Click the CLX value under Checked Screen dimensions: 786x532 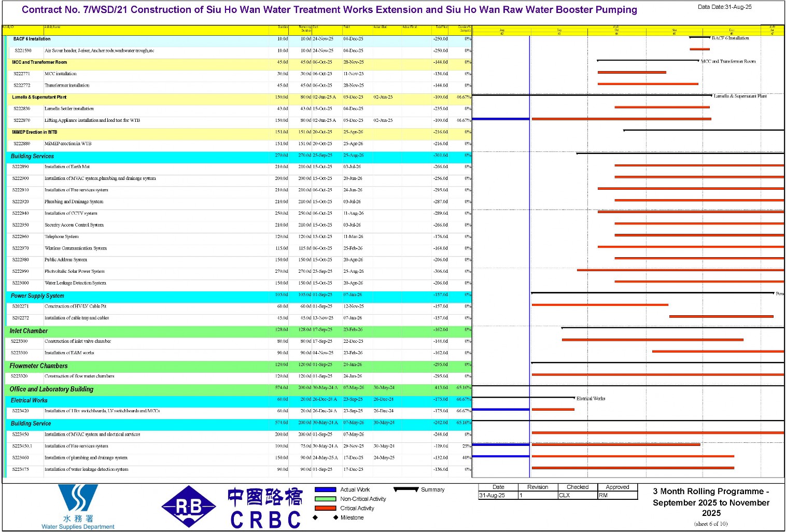(x=564, y=495)
